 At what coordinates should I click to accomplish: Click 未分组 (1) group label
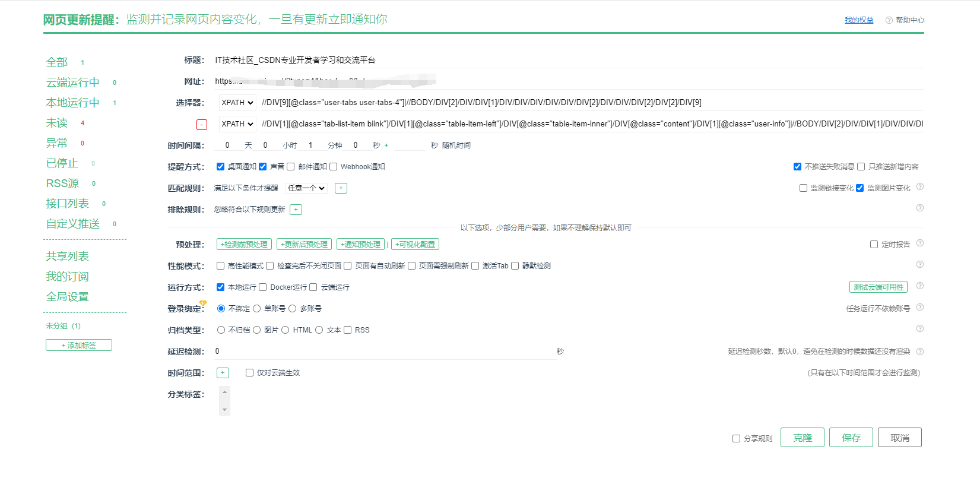63,326
